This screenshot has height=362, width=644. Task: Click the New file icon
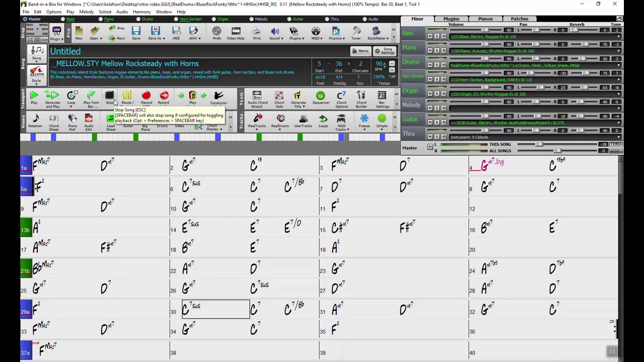[79, 33]
